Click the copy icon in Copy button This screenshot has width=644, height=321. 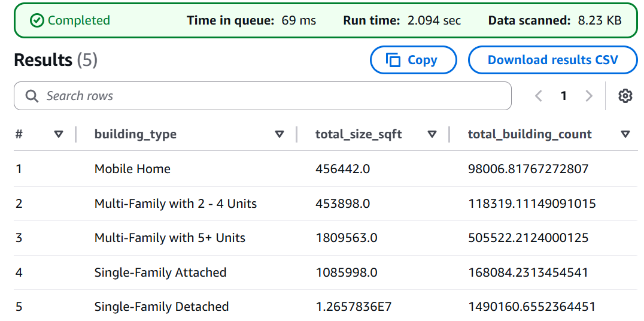point(393,60)
